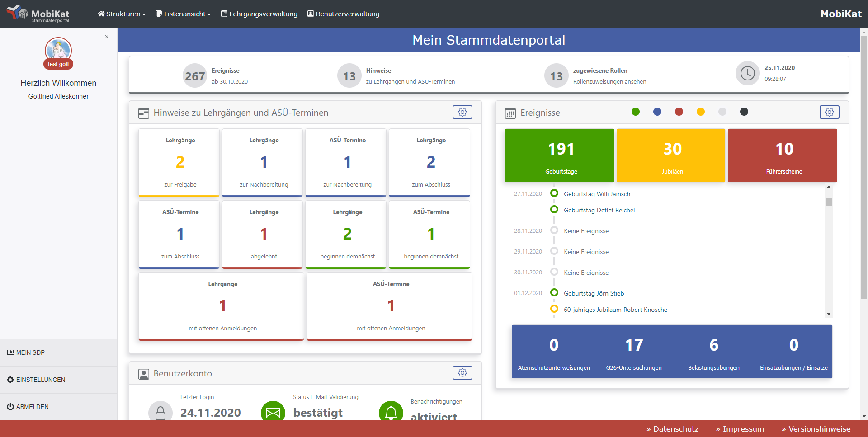Open settings gear for Hinweise panel
The width and height of the screenshot is (868, 437).
point(462,112)
